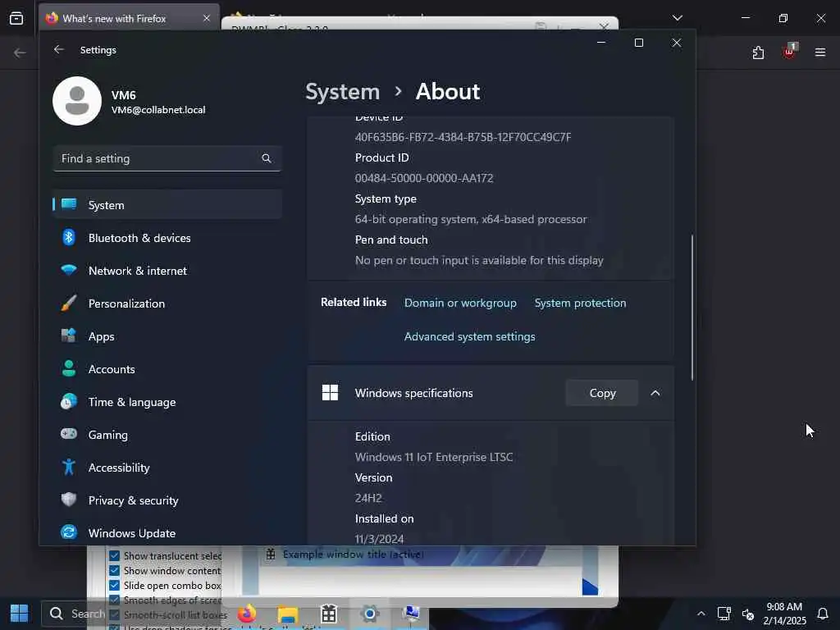
Task: Open File Explorer from the taskbar
Action: (288, 614)
